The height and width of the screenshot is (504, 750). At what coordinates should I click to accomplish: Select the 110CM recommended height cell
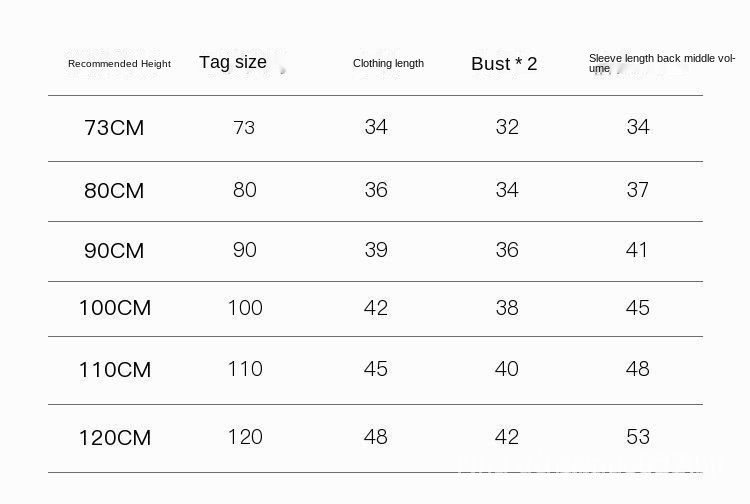pos(114,370)
